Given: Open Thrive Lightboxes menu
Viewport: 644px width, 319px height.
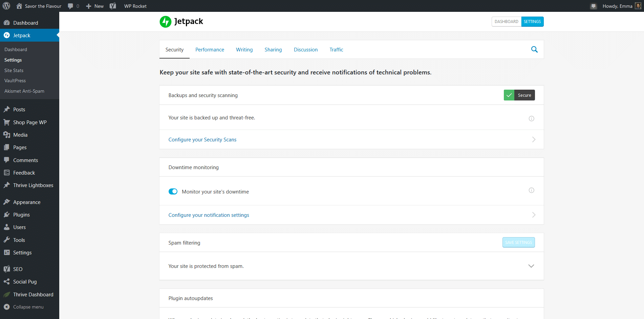Looking at the screenshot, I should (29, 185).
